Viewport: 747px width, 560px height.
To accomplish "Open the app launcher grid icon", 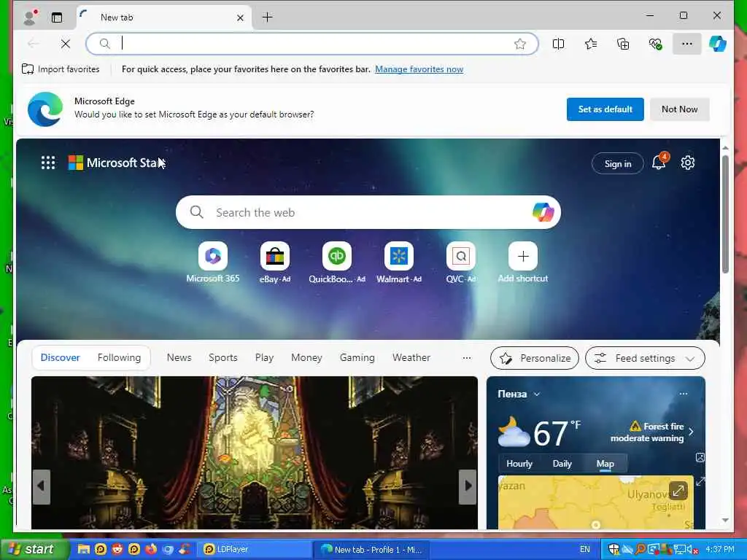I will (x=48, y=163).
